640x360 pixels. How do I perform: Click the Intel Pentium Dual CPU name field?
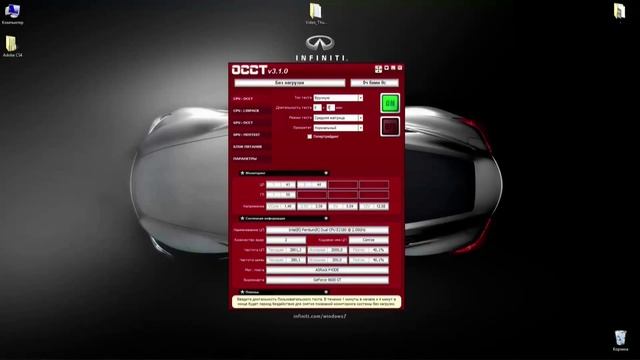[x=327, y=230]
